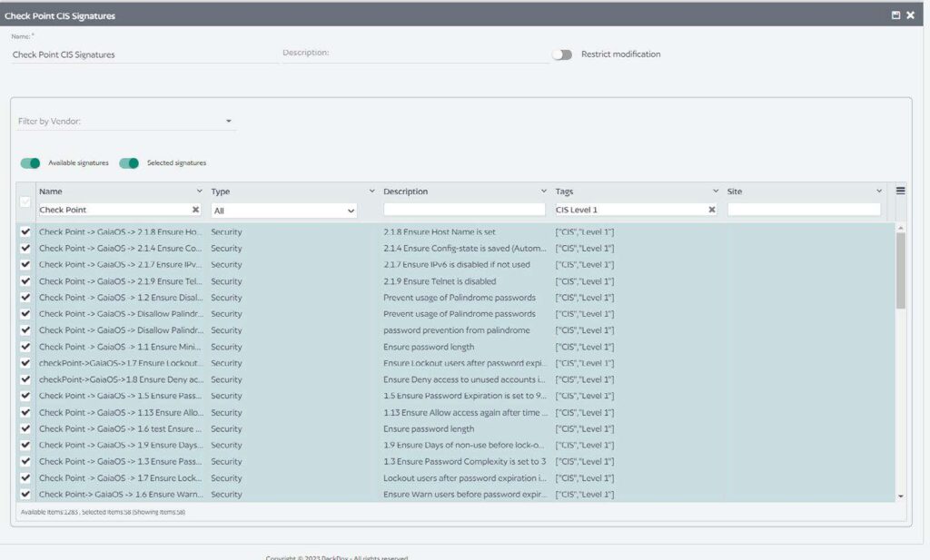
Task: Uncheck the 2.1.8 Ensure Host Name row
Action: 25,231
